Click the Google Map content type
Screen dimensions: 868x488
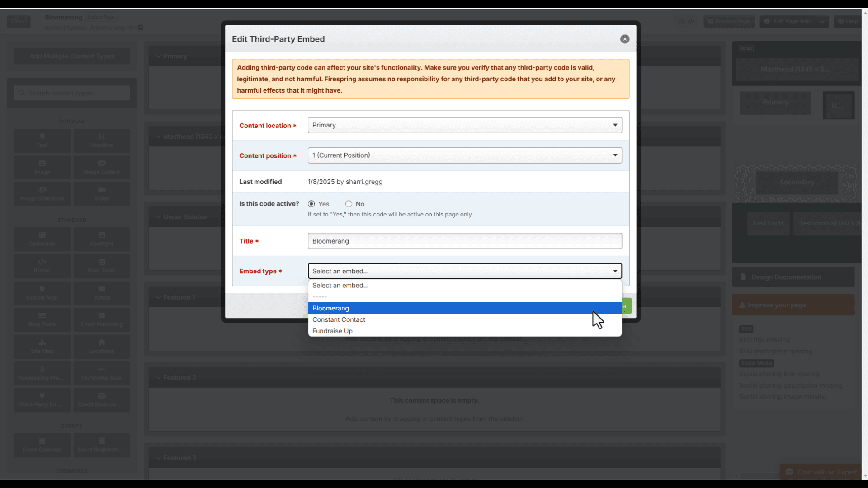point(42,293)
